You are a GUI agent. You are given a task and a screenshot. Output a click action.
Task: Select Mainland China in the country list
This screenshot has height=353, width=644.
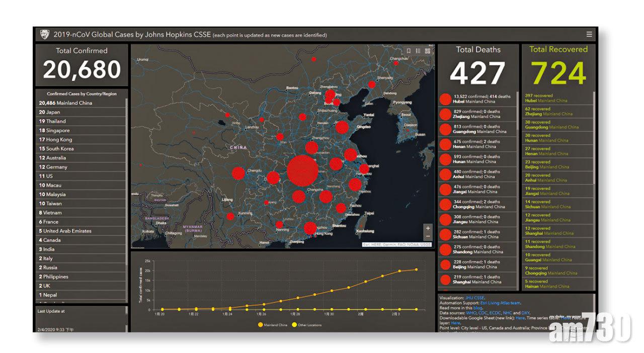click(x=65, y=103)
